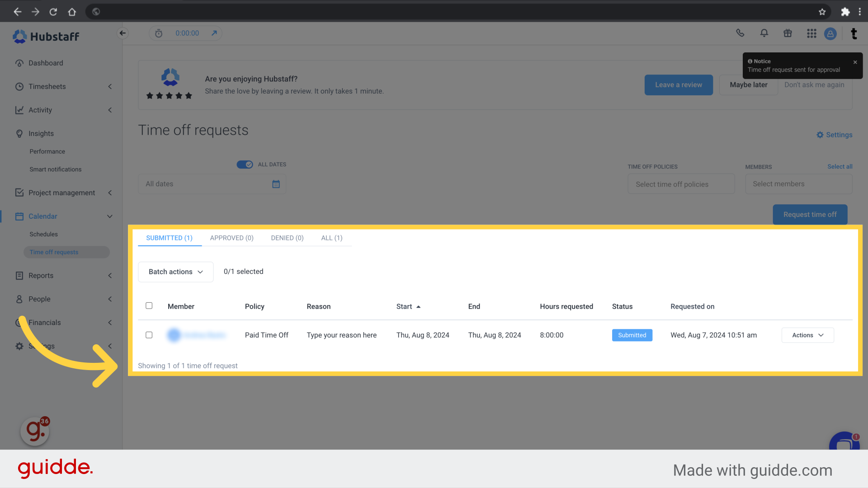Click the Request time off button
The image size is (868, 488).
click(x=810, y=214)
